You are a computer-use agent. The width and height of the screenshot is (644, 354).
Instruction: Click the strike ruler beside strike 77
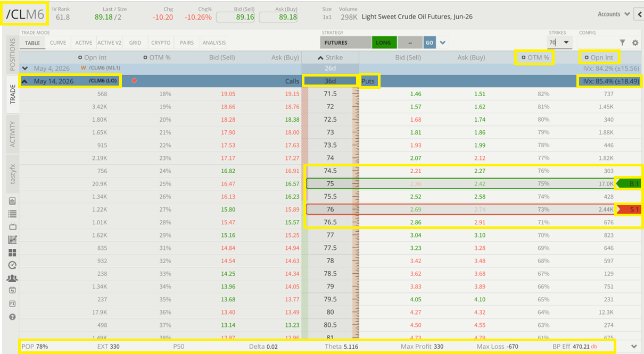pos(356,235)
